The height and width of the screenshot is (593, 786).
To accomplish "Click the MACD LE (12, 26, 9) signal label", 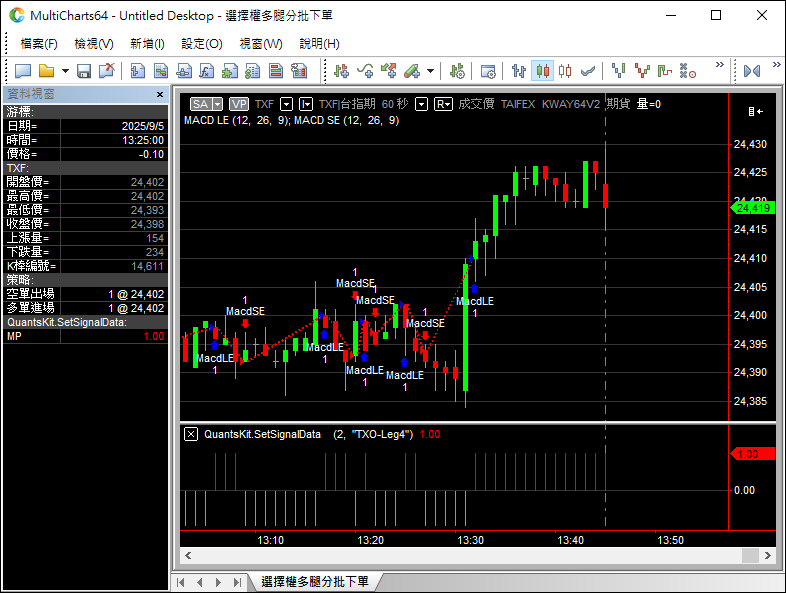I will pyautogui.click(x=236, y=120).
